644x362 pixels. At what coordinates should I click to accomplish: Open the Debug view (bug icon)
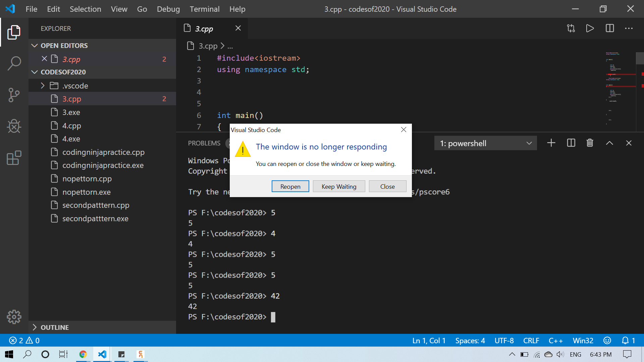[14, 126]
